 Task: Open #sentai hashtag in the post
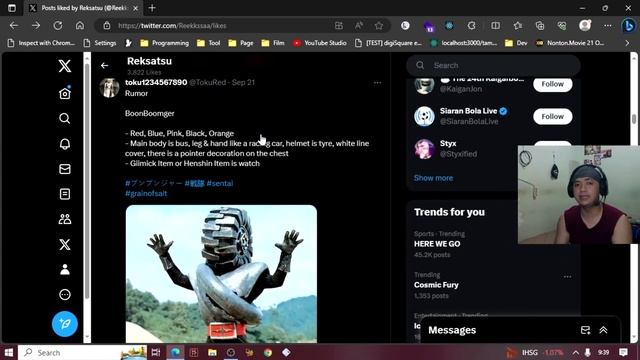220,183
